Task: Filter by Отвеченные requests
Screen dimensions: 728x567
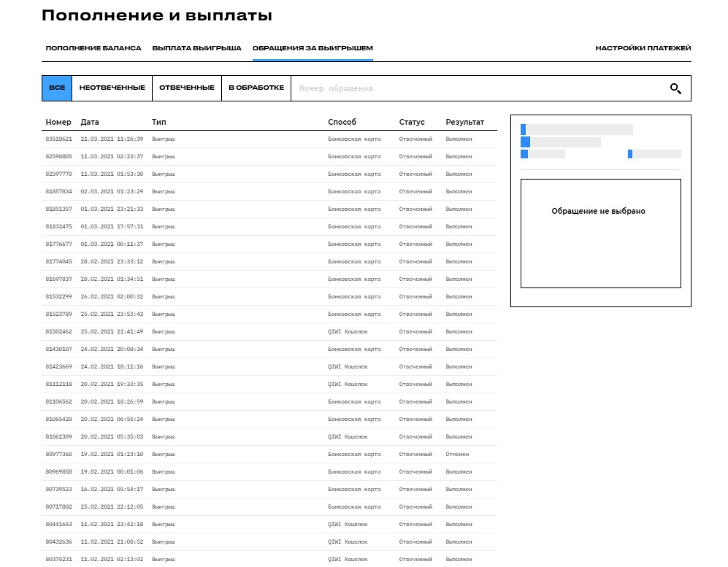Action: 187,88
